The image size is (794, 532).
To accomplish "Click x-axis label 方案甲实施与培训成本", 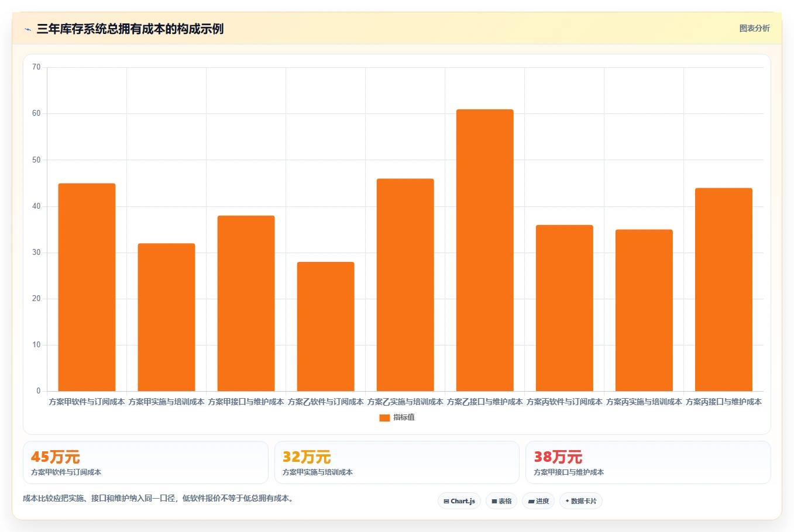I will coord(166,402).
